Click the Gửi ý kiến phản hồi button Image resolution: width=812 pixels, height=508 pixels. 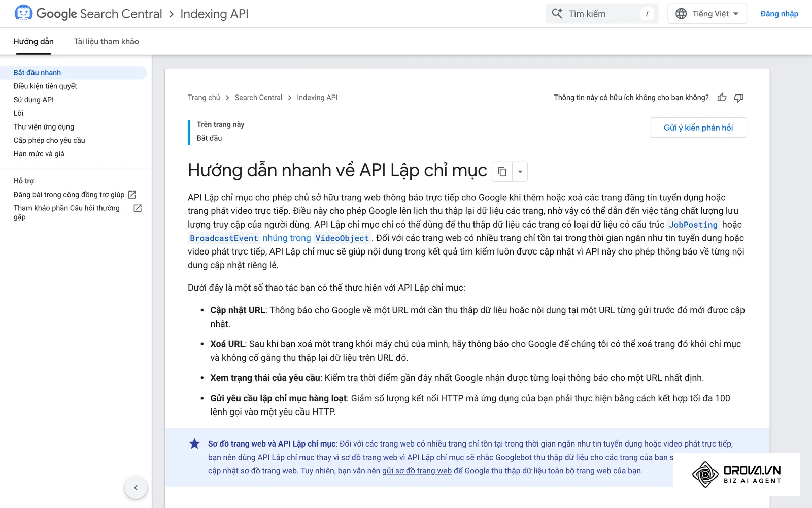coord(698,128)
